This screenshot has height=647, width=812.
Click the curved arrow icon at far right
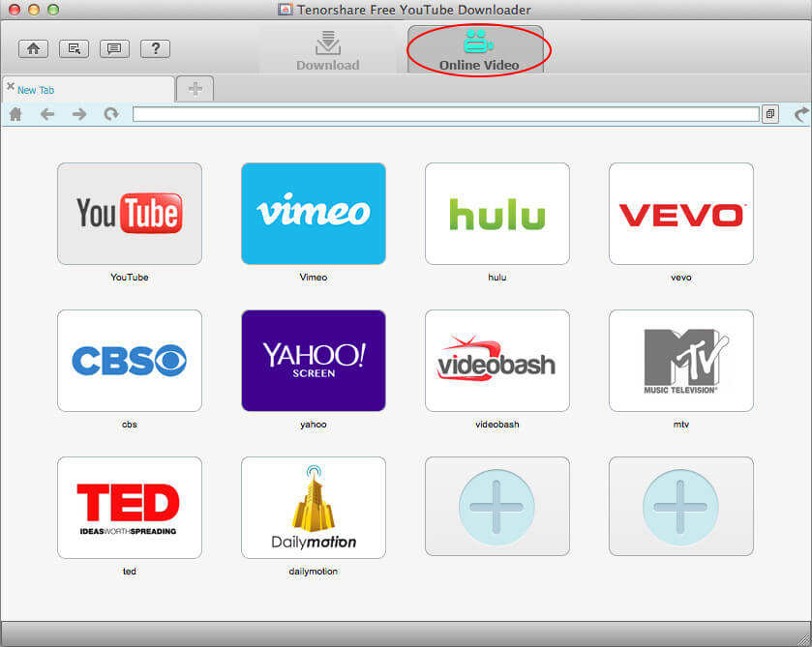point(801,114)
